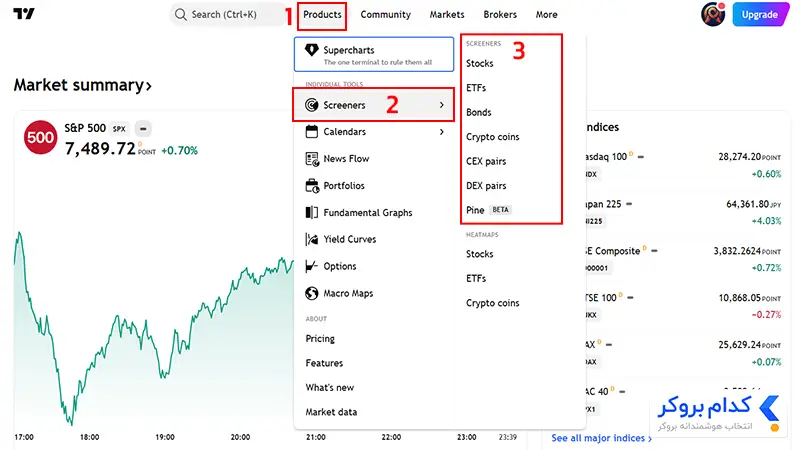
Task: Click the Japan 225 value 64,361.80
Action: click(747, 204)
